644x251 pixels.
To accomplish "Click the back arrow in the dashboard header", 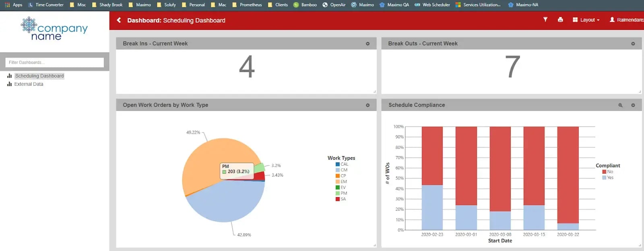I will pyautogui.click(x=119, y=20).
